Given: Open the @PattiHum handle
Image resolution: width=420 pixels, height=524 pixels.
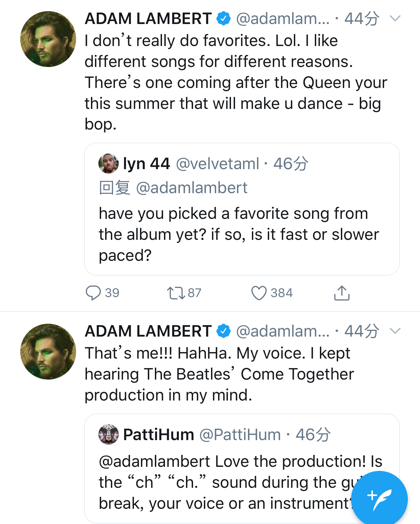Looking at the screenshot, I should pyautogui.click(x=240, y=435).
